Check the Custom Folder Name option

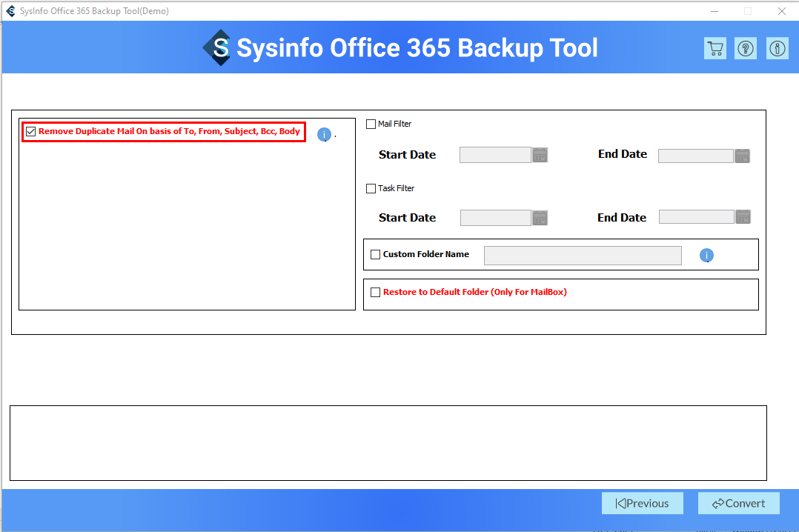point(375,254)
